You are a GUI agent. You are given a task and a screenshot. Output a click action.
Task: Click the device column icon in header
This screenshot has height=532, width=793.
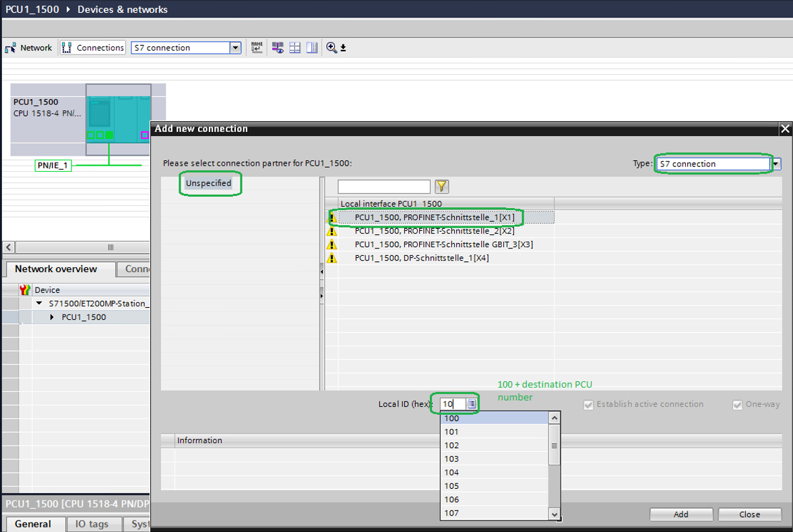[x=25, y=290]
